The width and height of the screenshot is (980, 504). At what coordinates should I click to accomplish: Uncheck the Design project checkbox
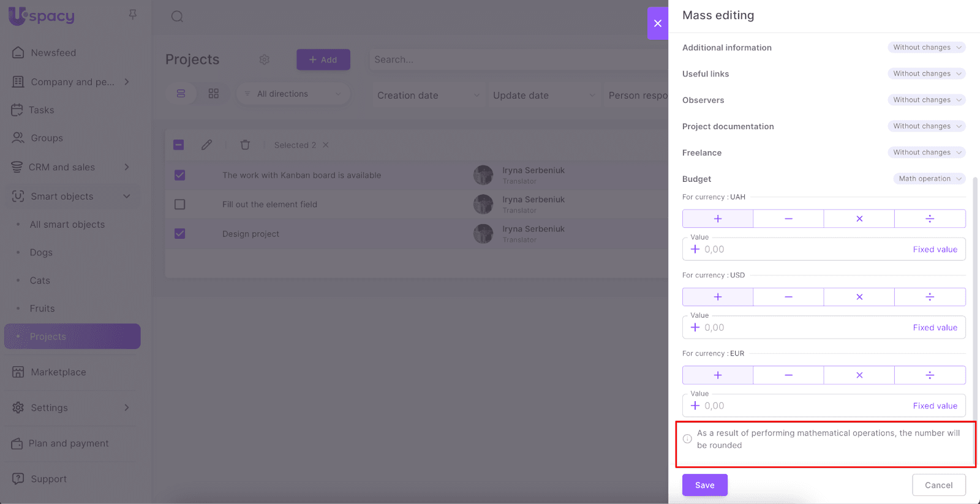pos(179,234)
